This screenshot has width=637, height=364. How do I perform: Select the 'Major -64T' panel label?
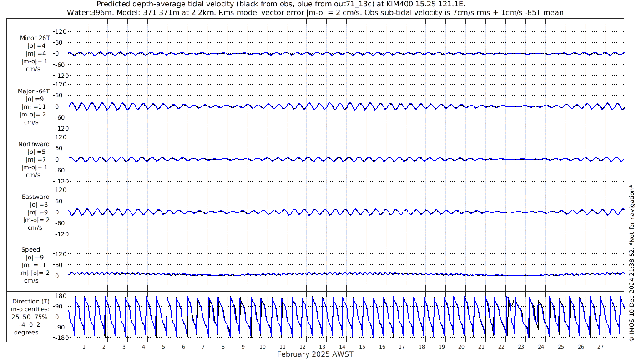click(34, 91)
